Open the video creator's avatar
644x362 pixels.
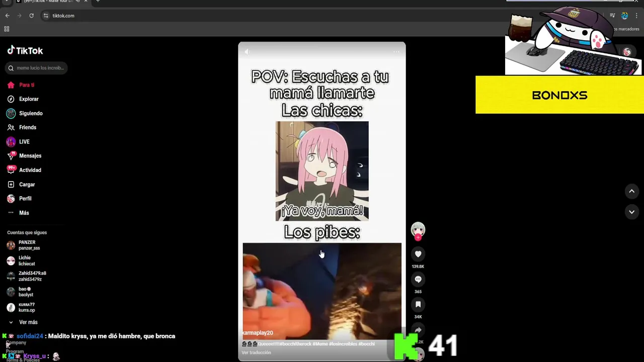[x=418, y=230]
